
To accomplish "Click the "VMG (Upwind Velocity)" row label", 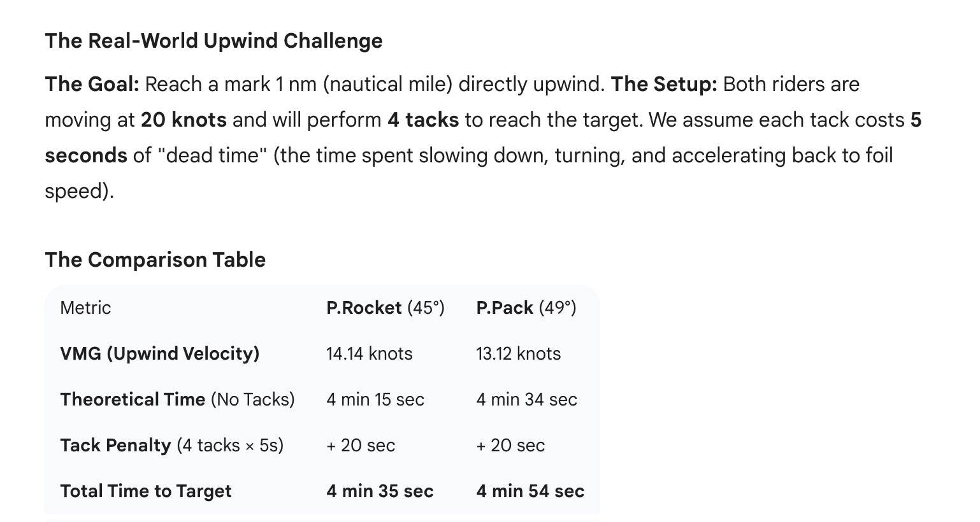I will pyautogui.click(x=159, y=354).
